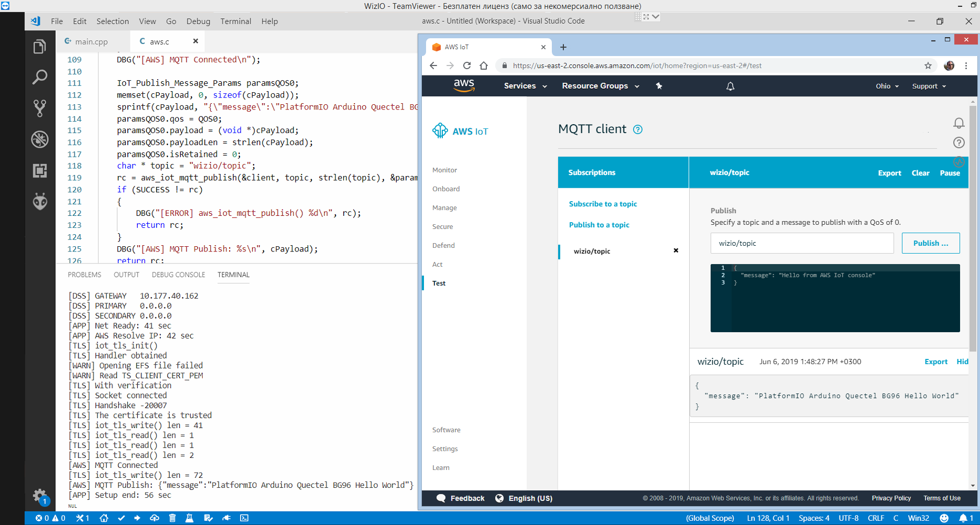
Task: Open the Ohio region dropdown
Action: point(887,86)
